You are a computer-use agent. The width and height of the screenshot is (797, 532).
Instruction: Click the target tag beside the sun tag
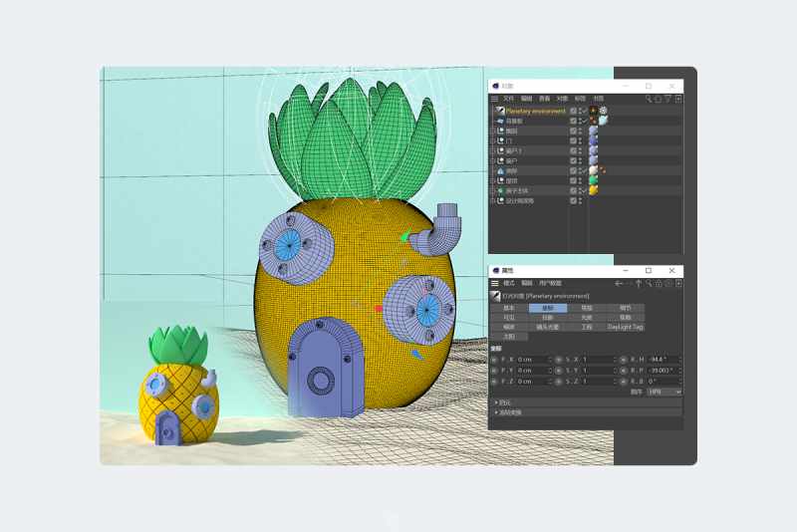click(603, 111)
